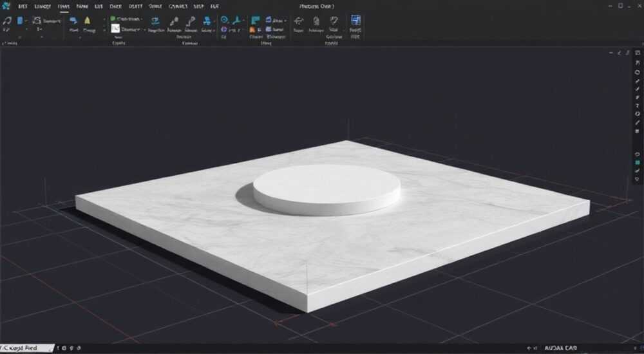644x354 pixels.
Task: Click the white square image icon in the ribbon
Action: click(x=115, y=29)
